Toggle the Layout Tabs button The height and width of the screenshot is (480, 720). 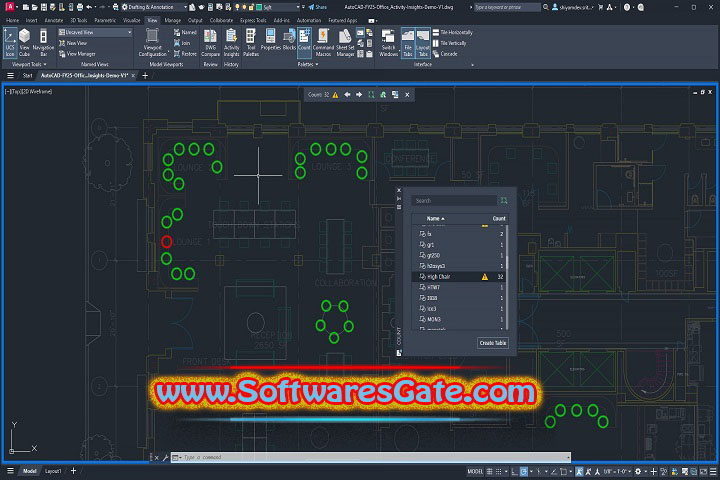422,42
